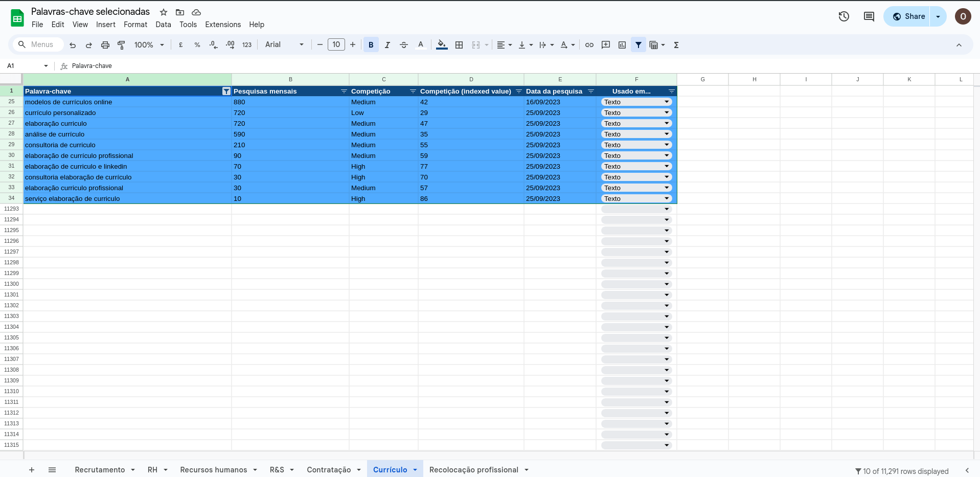This screenshot has width=980, height=477.
Task: Select the paint format tool
Action: click(x=121, y=45)
